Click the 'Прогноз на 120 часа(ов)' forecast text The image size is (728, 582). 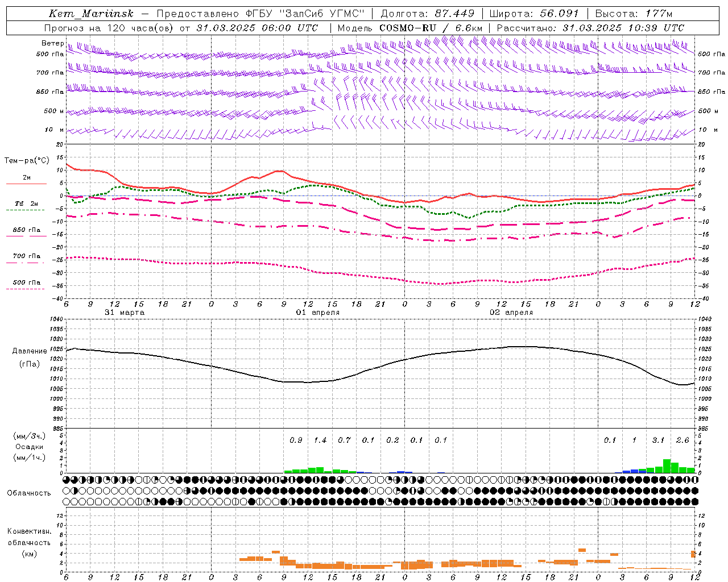(109, 28)
